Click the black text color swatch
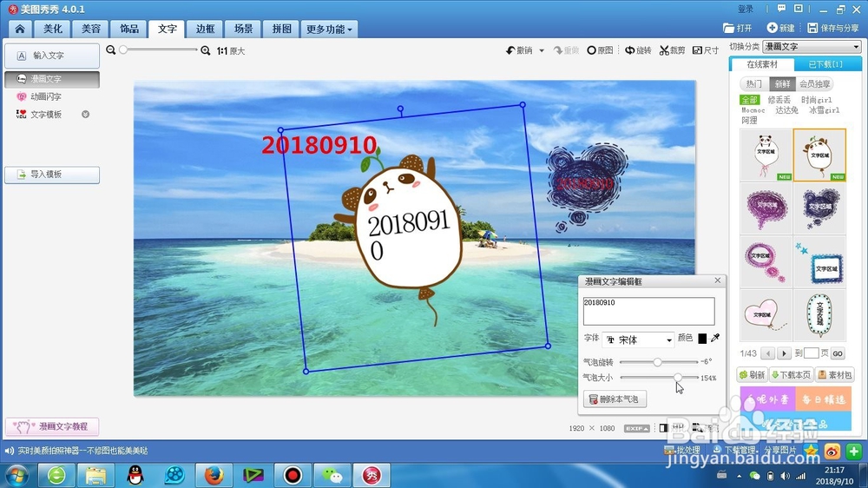The width and height of the screenshot is (868, 488). point(702,339)
